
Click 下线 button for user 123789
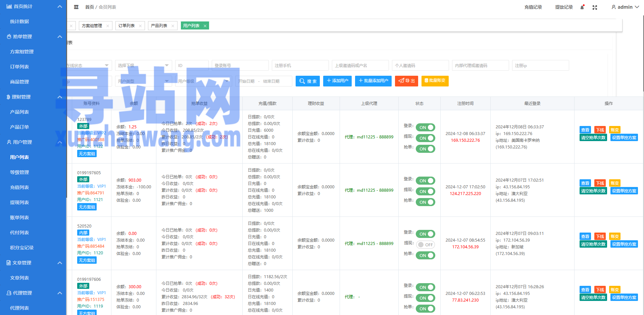(x=600, y=130)
